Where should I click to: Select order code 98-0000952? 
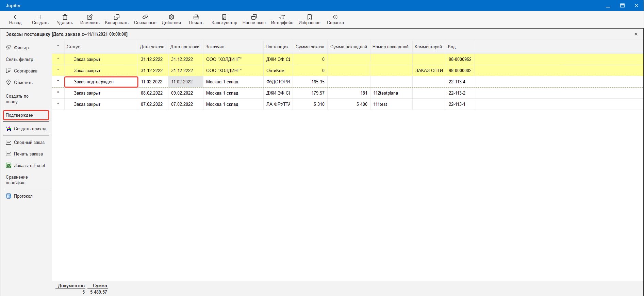pos(460,59)
